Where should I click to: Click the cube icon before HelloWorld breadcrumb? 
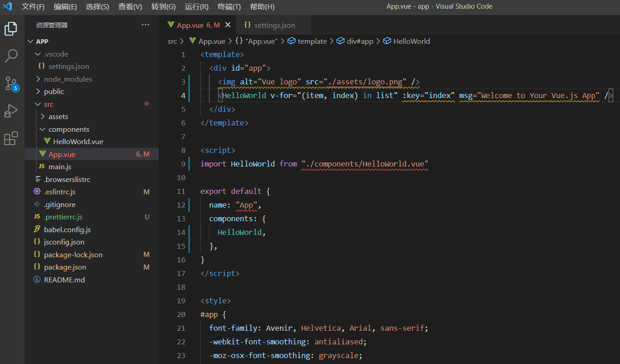387,41
